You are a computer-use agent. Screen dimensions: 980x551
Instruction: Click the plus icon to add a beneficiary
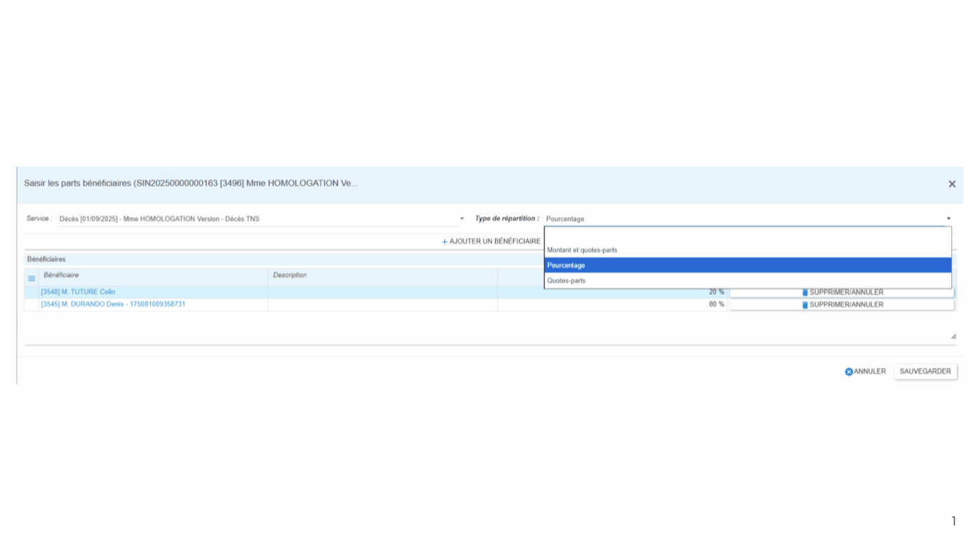[x=444, y=242]
